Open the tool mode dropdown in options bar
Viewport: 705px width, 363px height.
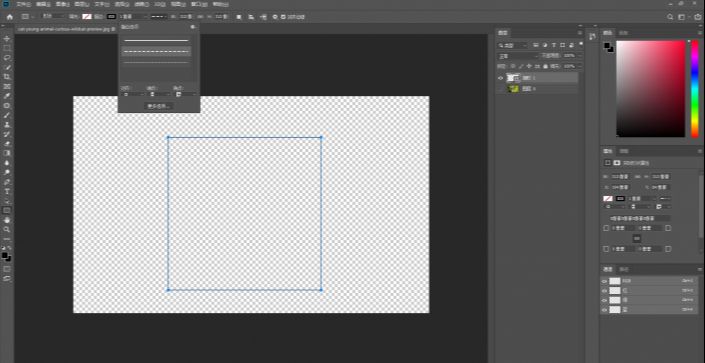(x=54, y=17)
